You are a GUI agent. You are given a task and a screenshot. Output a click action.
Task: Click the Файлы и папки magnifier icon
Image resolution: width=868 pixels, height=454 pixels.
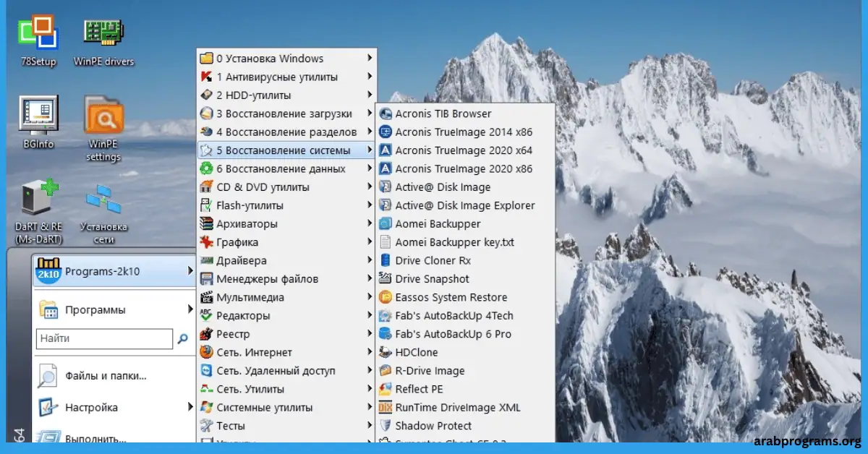48,376
